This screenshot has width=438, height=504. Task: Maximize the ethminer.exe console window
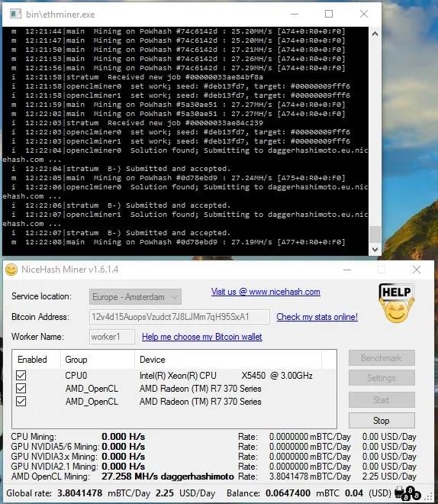(x=329, y=15)
